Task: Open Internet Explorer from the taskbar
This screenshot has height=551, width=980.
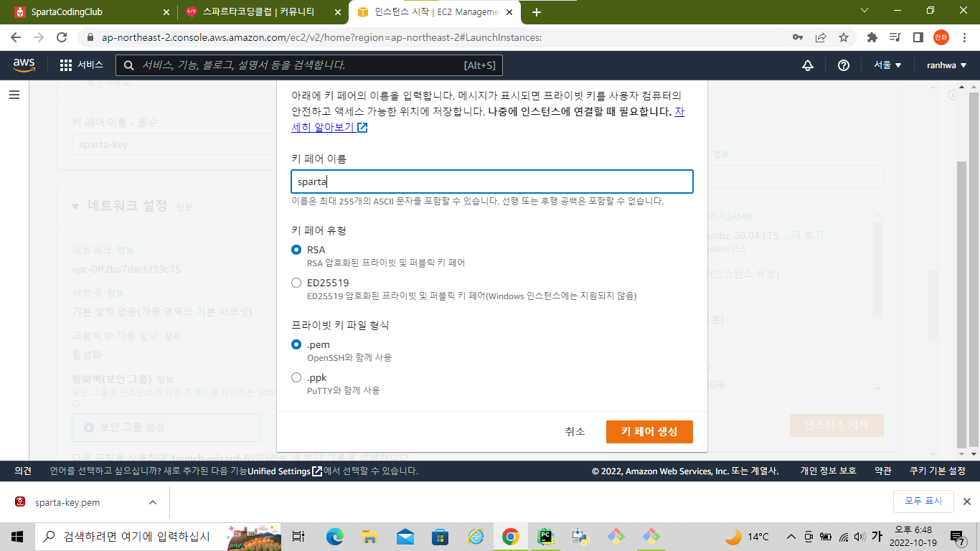Action: pos(476,536)
